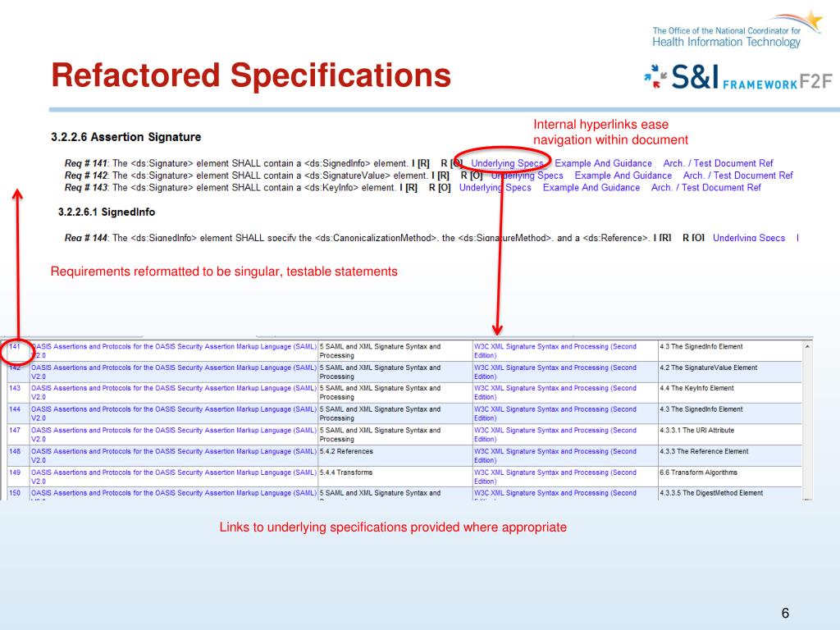Open Underlying Specs link for Req # 141

(507, 163)
